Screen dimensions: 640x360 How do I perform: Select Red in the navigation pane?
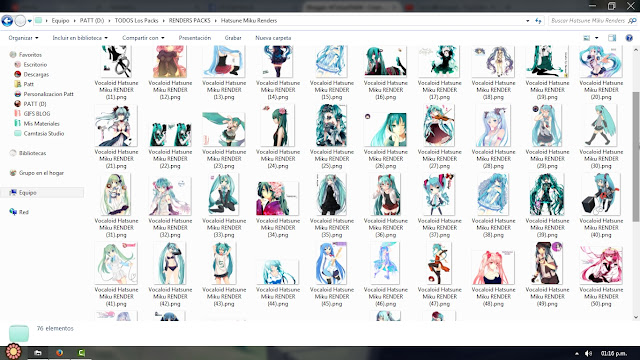coord(19,212)
